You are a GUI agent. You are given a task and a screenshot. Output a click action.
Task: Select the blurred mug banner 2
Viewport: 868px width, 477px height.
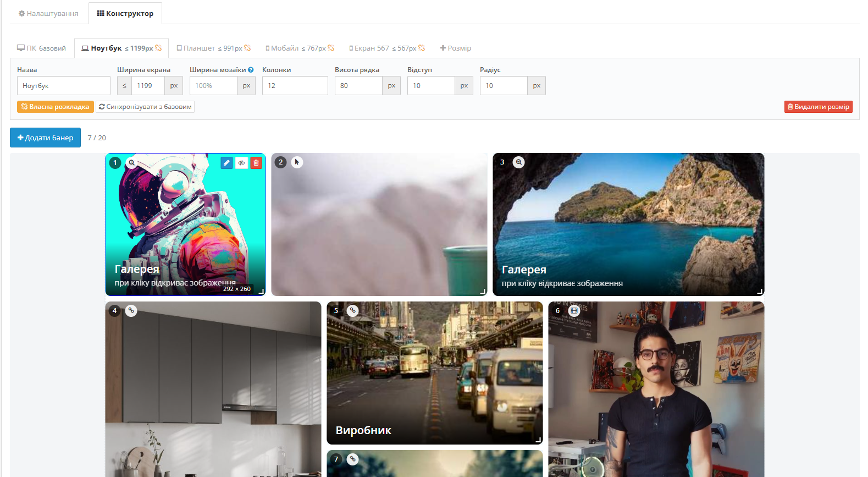pos(379,224)
